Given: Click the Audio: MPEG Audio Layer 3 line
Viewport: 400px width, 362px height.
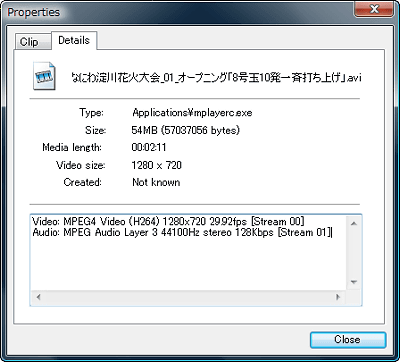Looking at the screenshot, I should (182, 233).
